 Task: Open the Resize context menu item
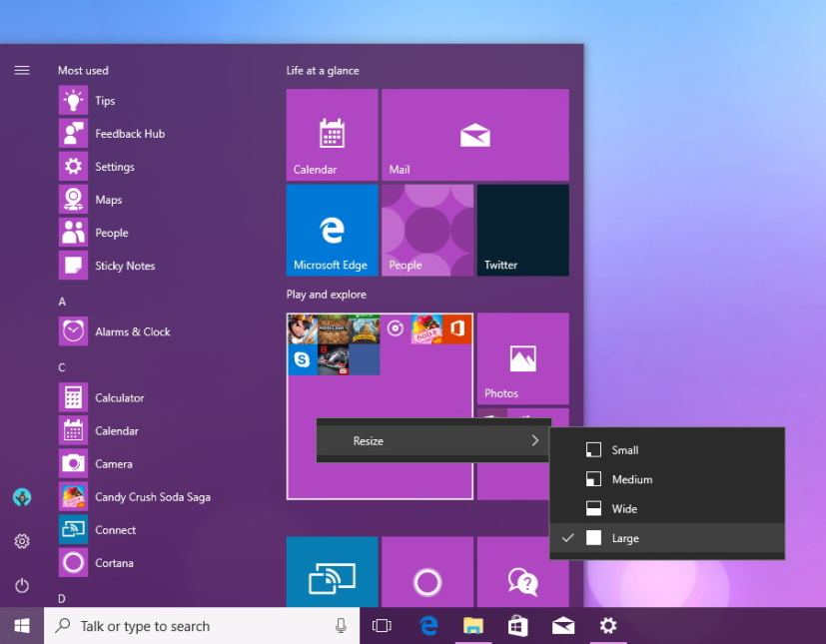tap(433, 440)
